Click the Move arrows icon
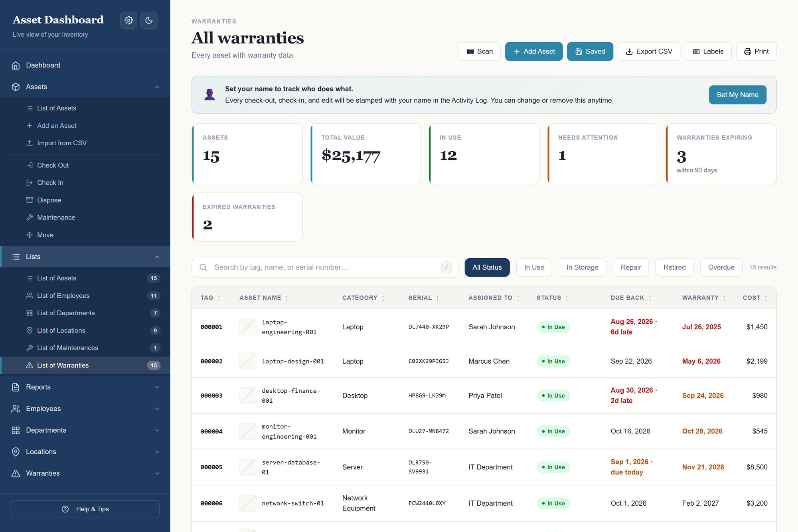The width and height of the screenshot is (798, 532). point(30,235)
